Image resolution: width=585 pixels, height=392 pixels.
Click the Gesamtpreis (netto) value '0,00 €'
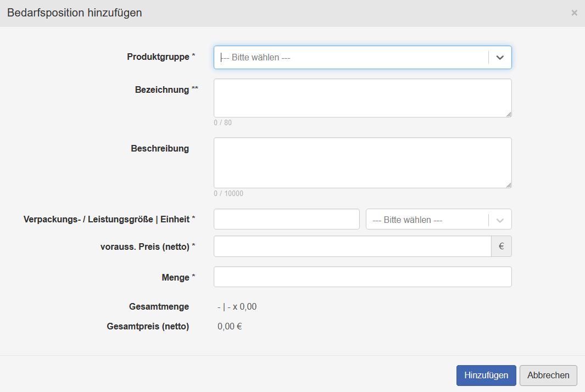(x=229, y=326)
